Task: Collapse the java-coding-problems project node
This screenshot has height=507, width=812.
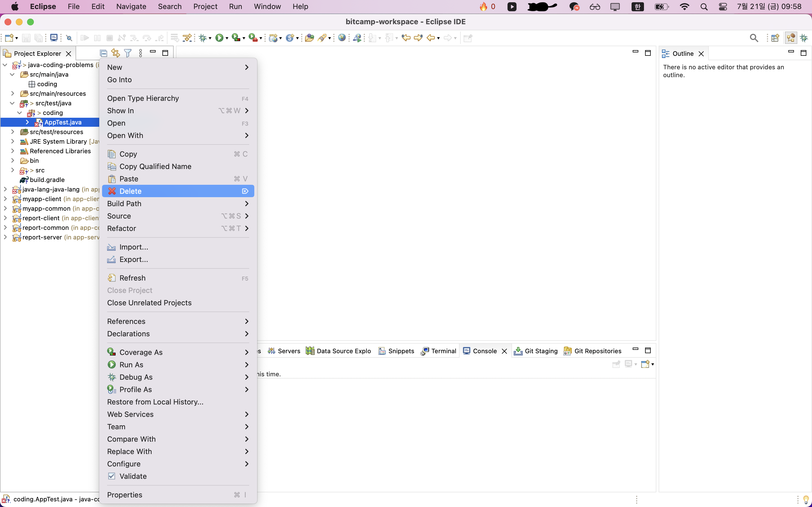Action: tap(5, 65)
